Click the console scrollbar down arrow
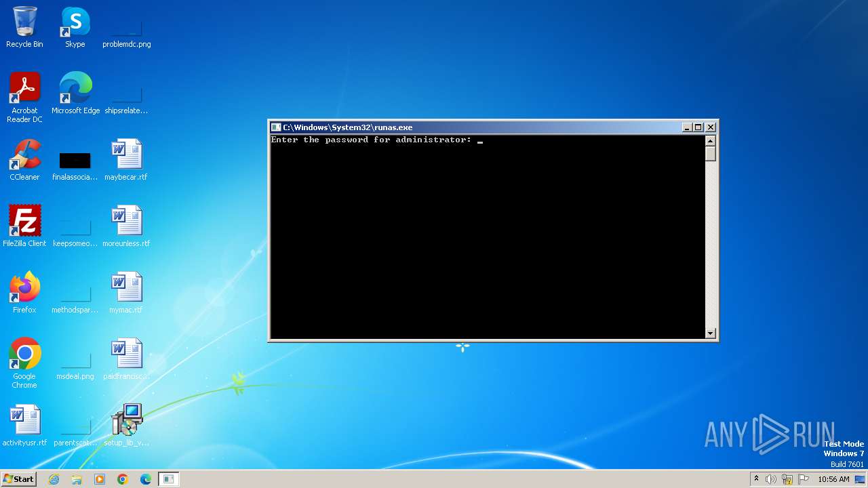Screen dimensions: 868x488 (x=710, y=333)
